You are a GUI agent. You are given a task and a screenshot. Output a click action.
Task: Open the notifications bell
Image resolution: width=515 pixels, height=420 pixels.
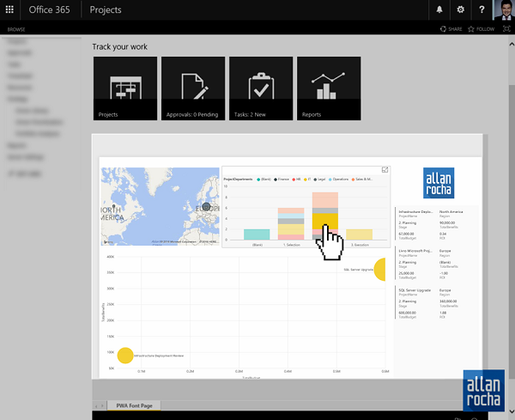(439, 10)
